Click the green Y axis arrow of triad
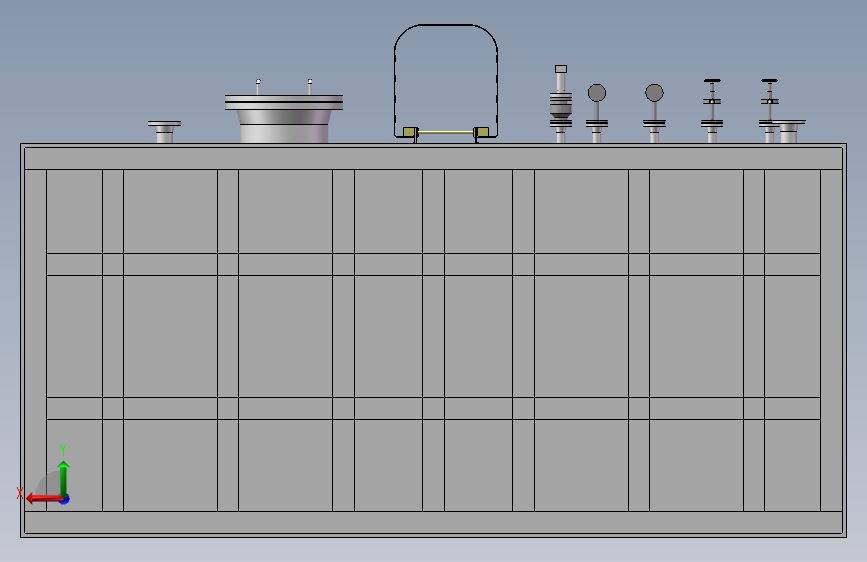This screenshot has height=562, width=867. (64, 479)
